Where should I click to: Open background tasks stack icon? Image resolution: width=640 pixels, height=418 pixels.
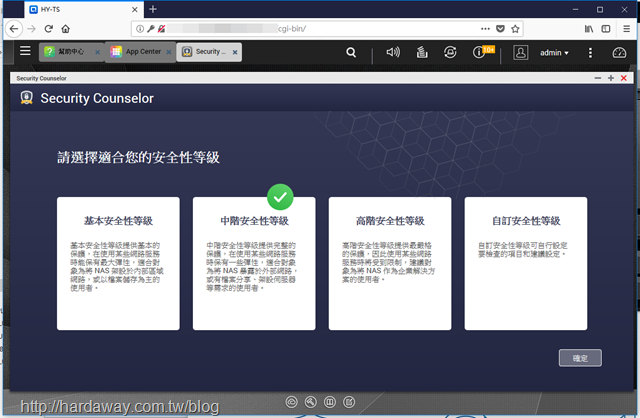[422, 52]
